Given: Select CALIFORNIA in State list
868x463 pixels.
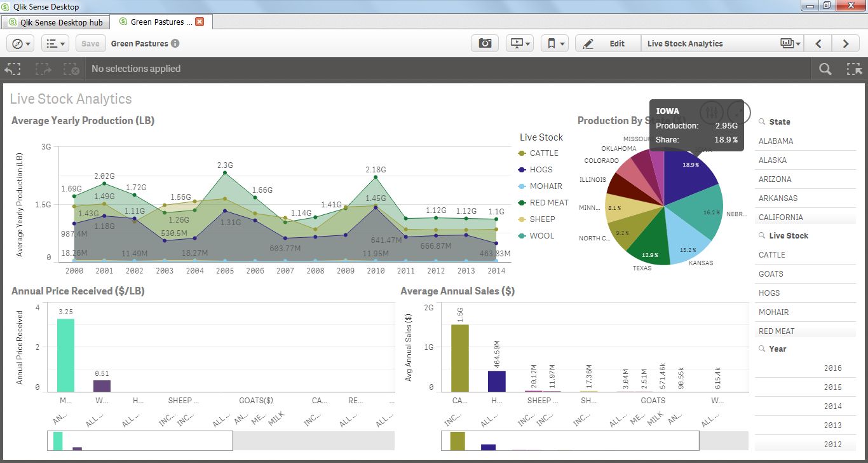Looking at the screenshot, I should point(805,216).
